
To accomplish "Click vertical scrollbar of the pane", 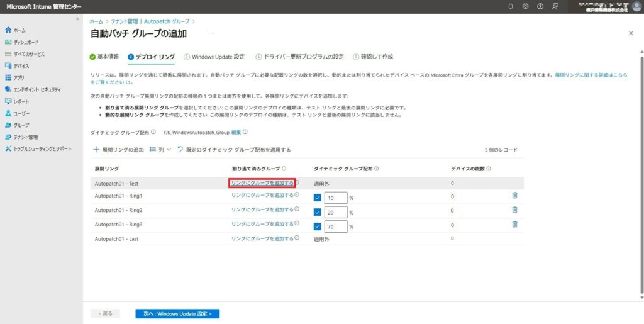I will point(641,176).
